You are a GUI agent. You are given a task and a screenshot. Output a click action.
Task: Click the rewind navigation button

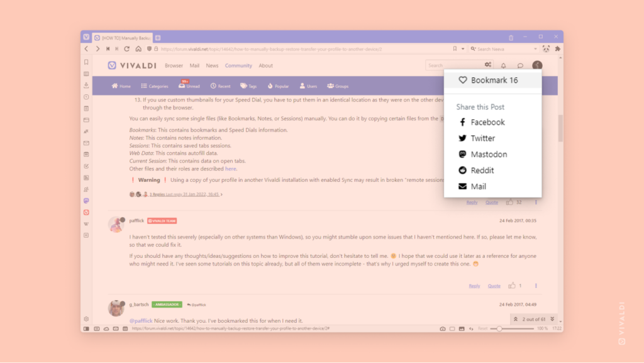pos(108,49)
